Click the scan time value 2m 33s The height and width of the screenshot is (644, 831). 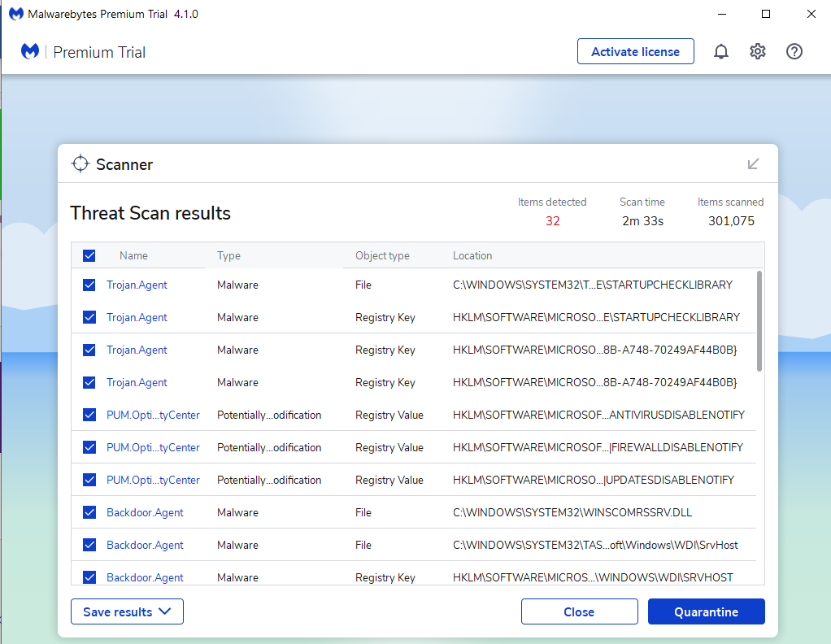[x=642, y=221]
